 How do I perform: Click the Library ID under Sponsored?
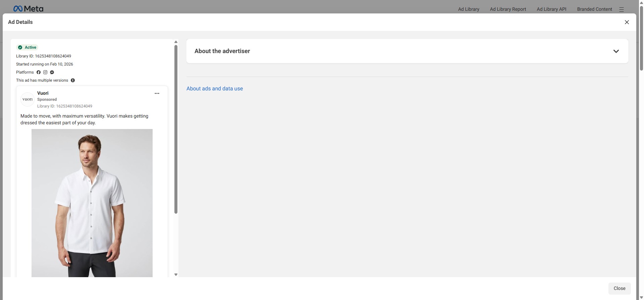click(x=65, y=106)
